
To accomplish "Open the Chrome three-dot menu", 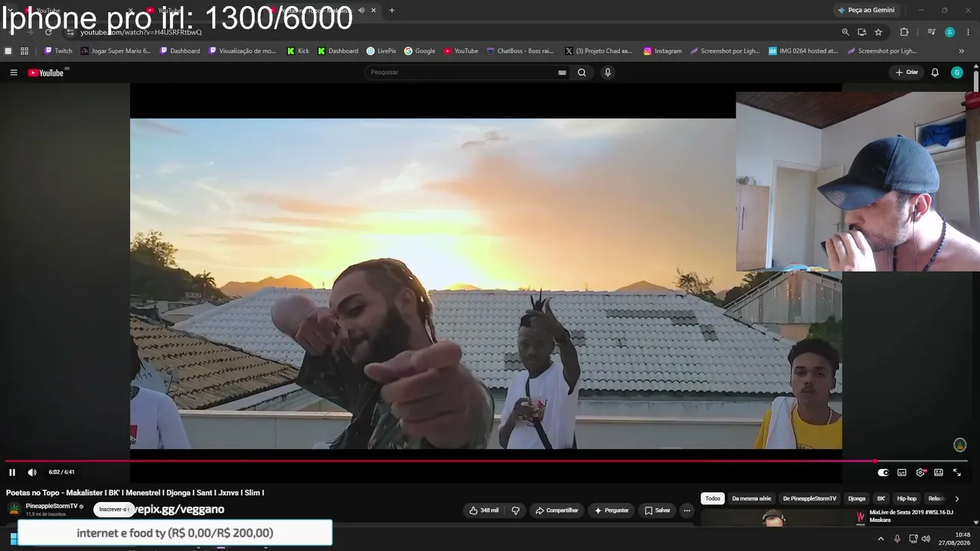I will coord(969,32).
